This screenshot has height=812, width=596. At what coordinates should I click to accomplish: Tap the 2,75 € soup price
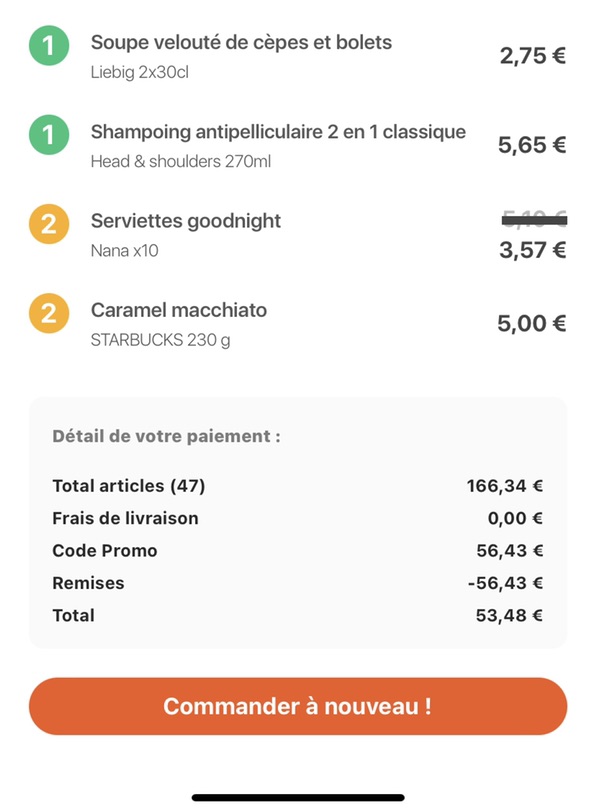tap(532, 55)
